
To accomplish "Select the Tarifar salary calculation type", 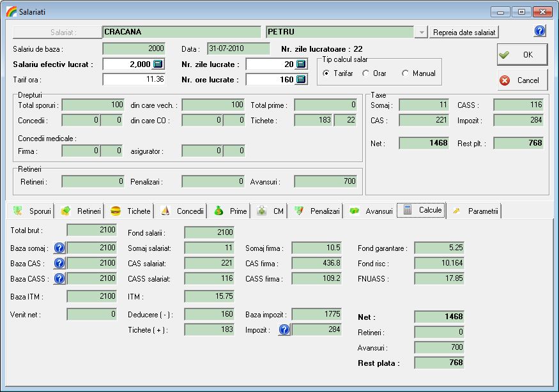I will (x=326, y=73).
